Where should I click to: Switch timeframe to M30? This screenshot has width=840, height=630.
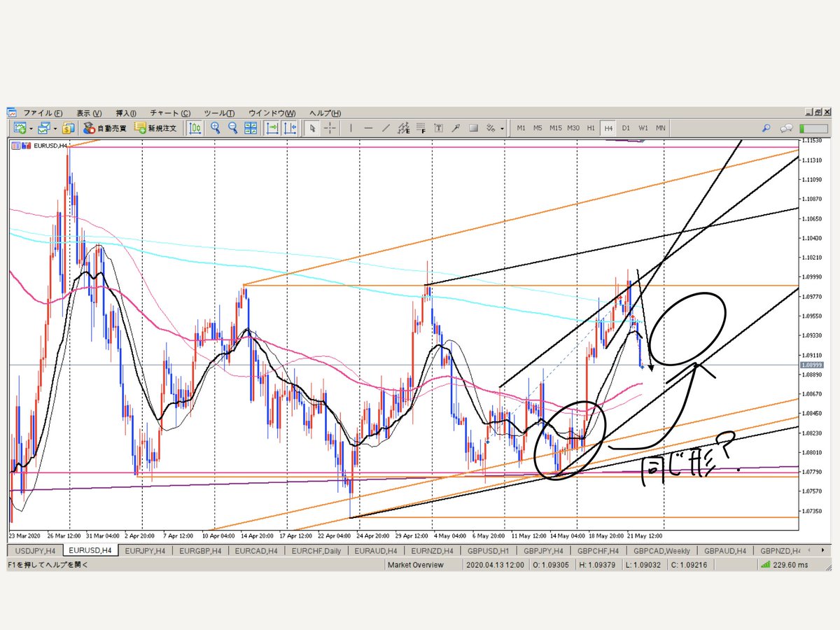573,128
